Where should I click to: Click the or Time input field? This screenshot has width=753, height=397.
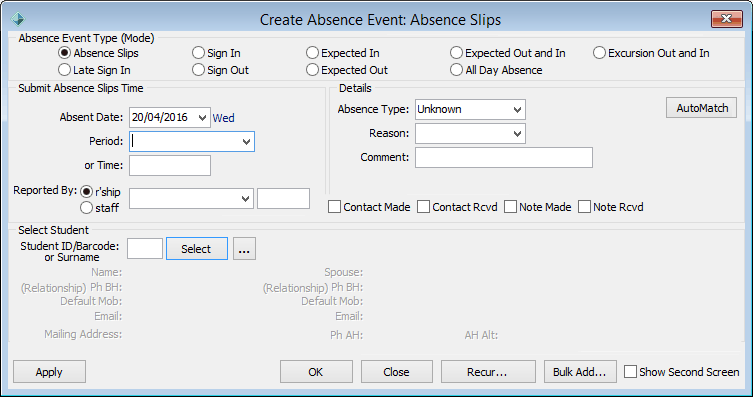tap(170, 166)
